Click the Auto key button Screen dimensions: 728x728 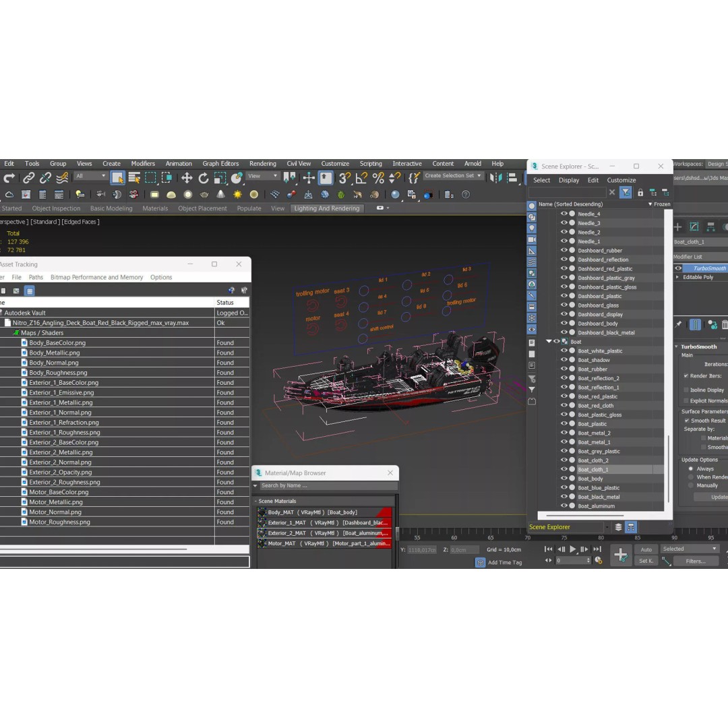(x=646, y=549)
